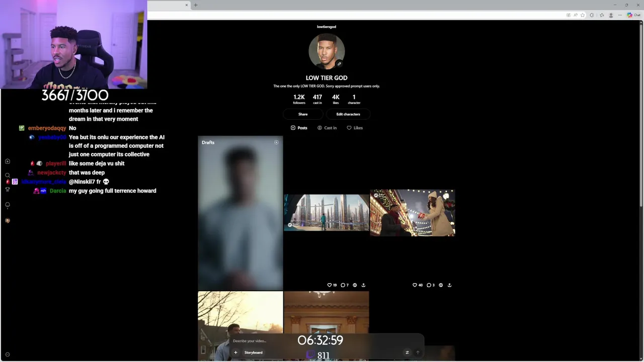Remix the city skyline post
This screenshot has height=362, width=644.
click(355, 285)
